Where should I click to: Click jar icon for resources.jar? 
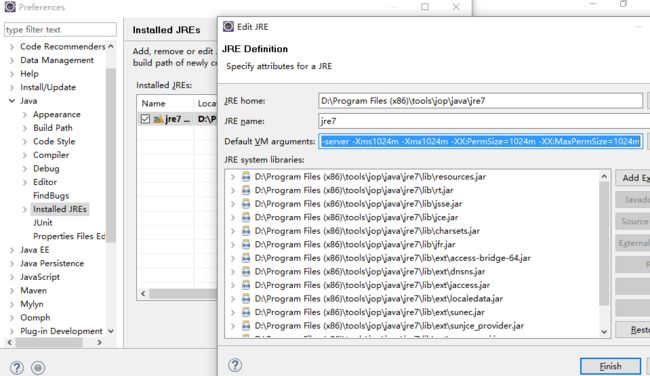coord(246,177)
